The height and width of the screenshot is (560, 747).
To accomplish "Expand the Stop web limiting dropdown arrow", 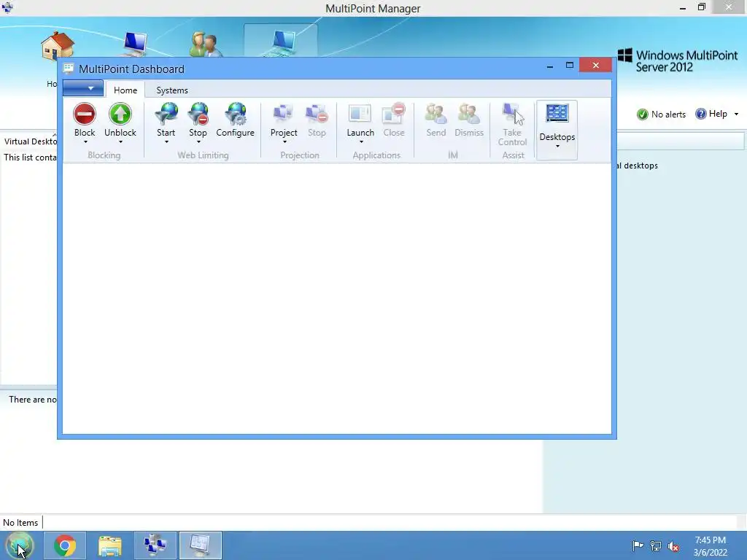I will pos(198,142).
